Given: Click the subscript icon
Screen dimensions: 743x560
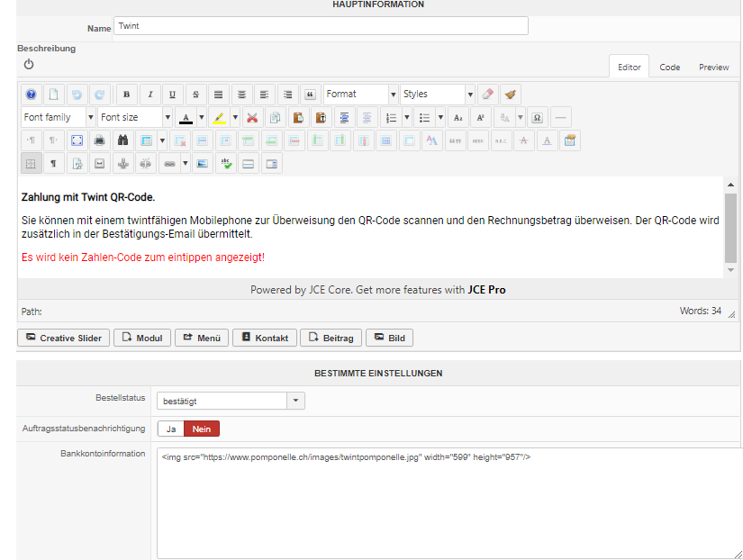Looking at the screenshot, I should 458,118.
